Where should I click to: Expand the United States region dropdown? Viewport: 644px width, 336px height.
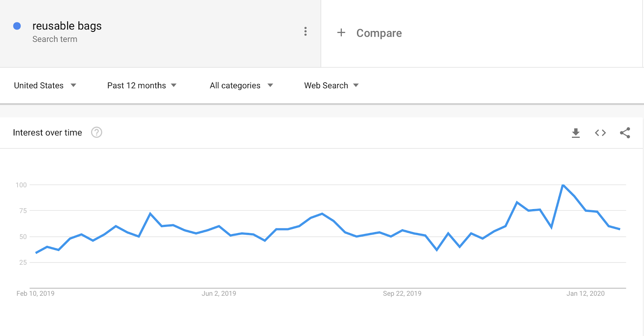(x=45, y=85)
